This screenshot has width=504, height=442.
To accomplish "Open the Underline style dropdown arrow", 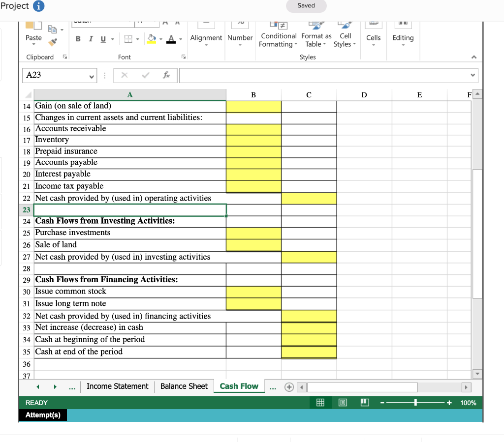I will point(113,39).
